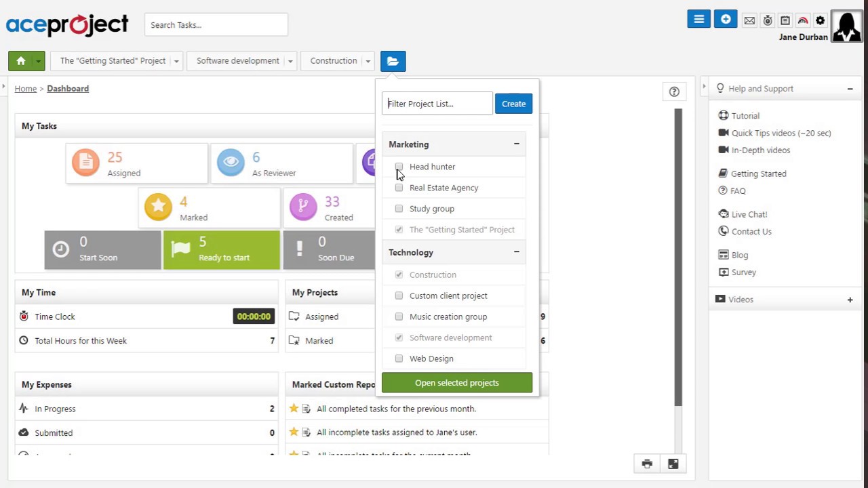Click the blue open-folder projects button
Screen dimensions: 868x488
(393, 61)
